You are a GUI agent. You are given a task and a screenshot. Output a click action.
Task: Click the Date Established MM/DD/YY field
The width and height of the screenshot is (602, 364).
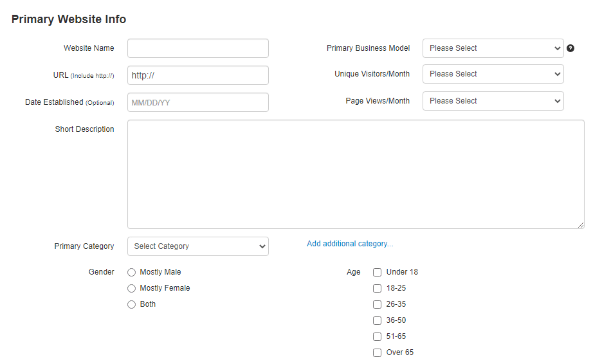tap(198, 102)
